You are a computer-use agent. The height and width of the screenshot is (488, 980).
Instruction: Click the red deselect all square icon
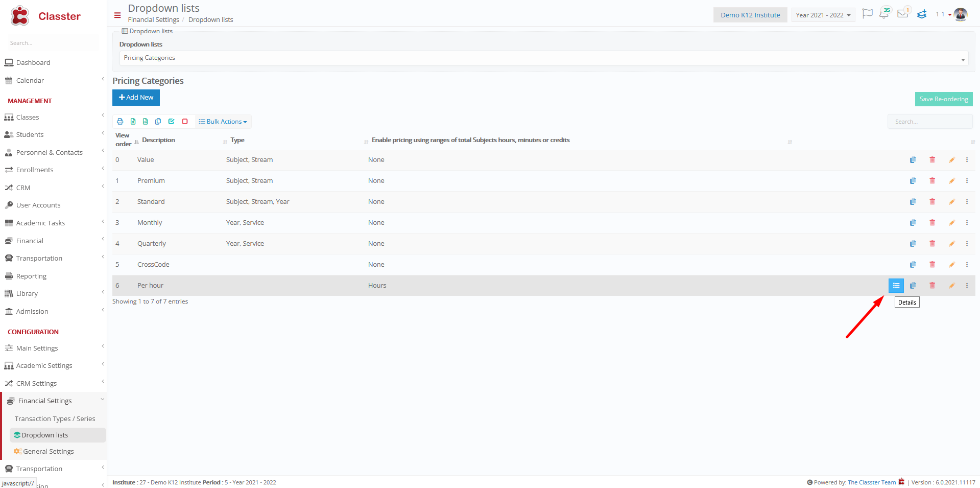point(185,122)
